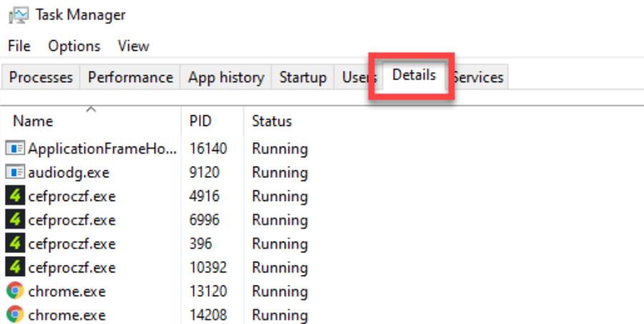Select the highlighted Details tab
The height and width of the screenshot is (324, 644).
click(414, 75)
